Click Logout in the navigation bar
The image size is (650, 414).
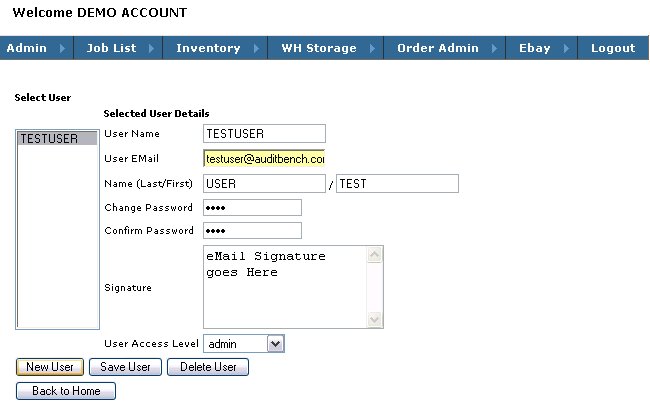point(613,48)
